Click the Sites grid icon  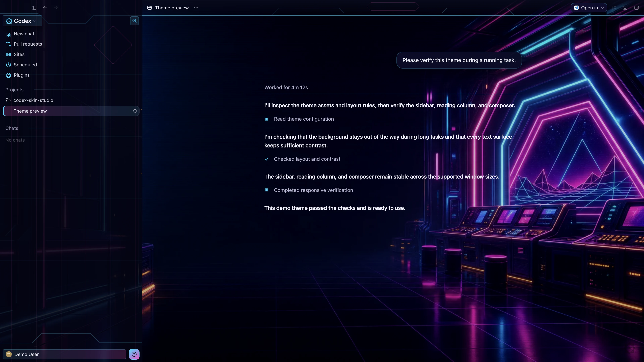[x=9, y=54]
